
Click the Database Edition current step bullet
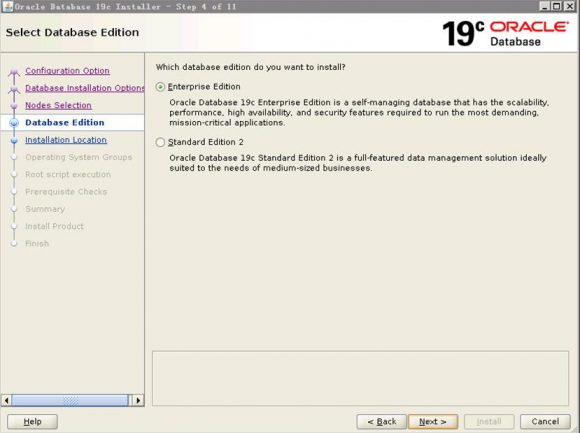click(14, 123)
